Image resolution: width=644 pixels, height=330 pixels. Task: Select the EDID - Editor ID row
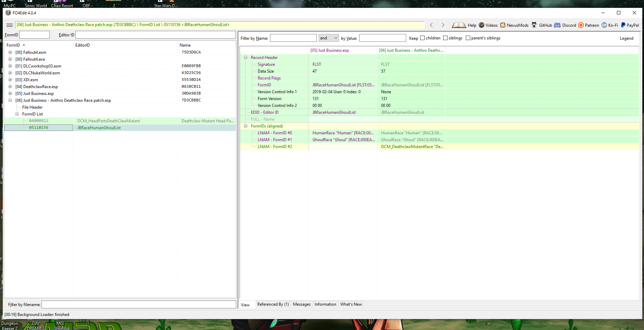439,112
